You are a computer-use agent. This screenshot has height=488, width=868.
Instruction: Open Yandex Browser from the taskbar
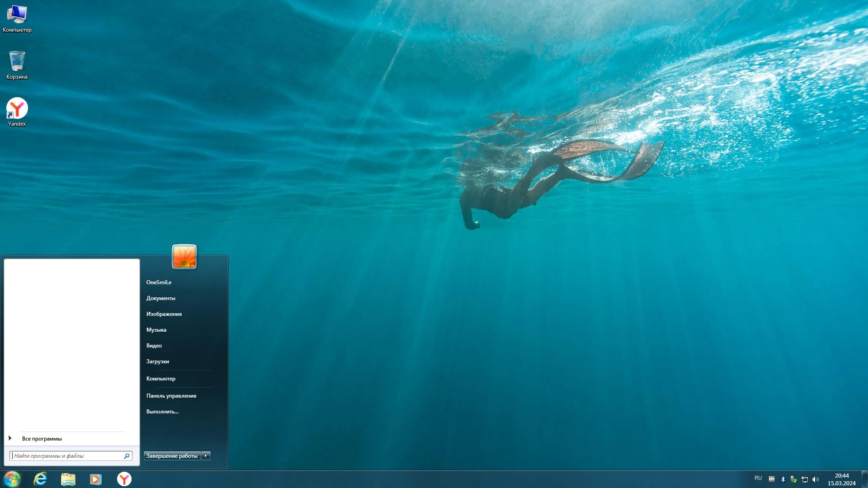tap(123, 479)
